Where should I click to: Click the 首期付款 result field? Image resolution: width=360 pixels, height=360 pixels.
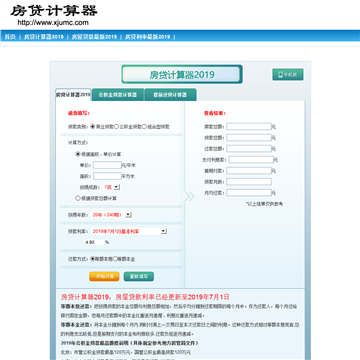click(x=249, y=171)
